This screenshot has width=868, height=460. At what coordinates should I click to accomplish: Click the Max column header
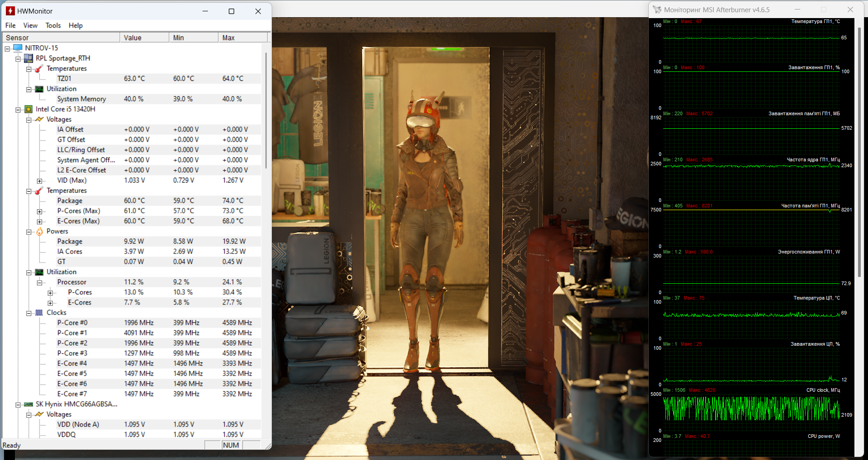coord(243,38)
